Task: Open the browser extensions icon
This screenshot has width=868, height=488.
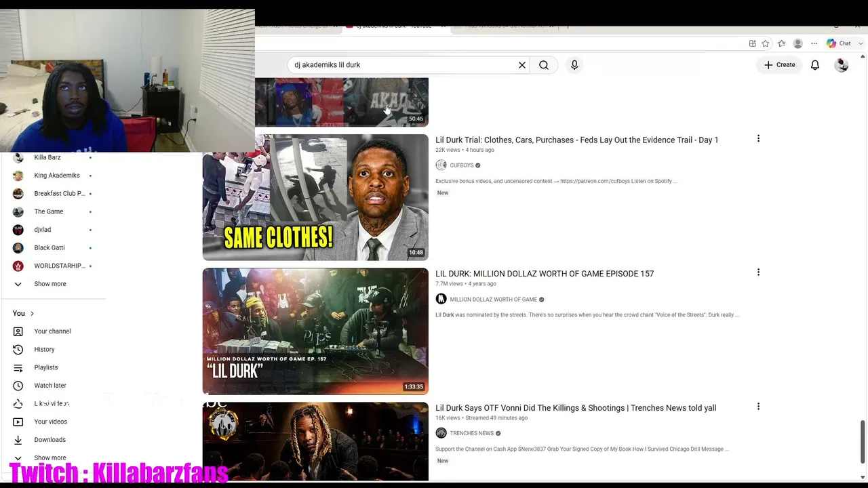Action: [753, 43]
